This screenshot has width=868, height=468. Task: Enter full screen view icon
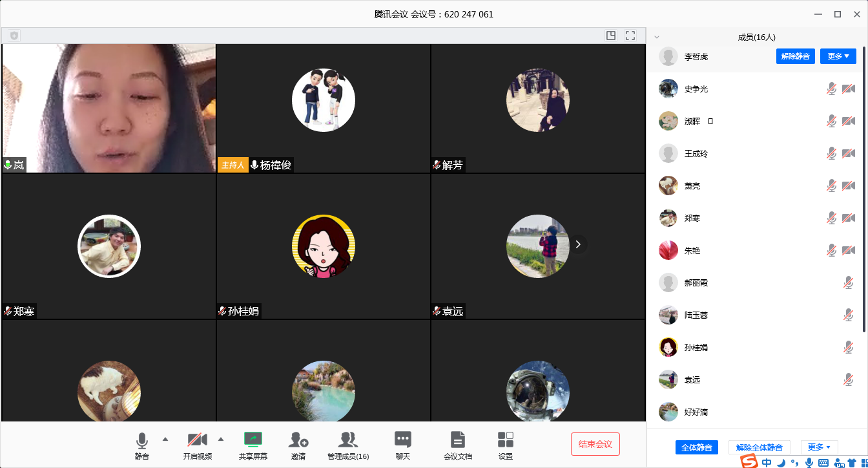click(x=630, y=36)
